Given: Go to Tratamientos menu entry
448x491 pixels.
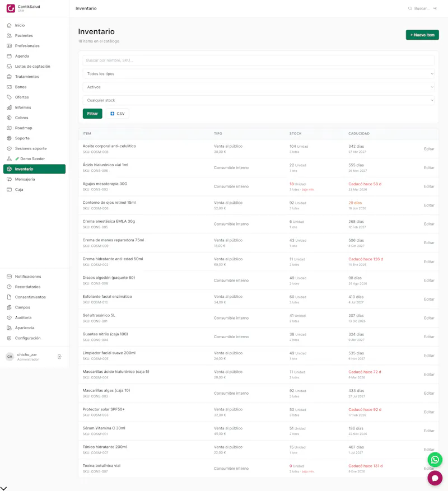Looking at the screenshot, I should [x=35, y=76].
